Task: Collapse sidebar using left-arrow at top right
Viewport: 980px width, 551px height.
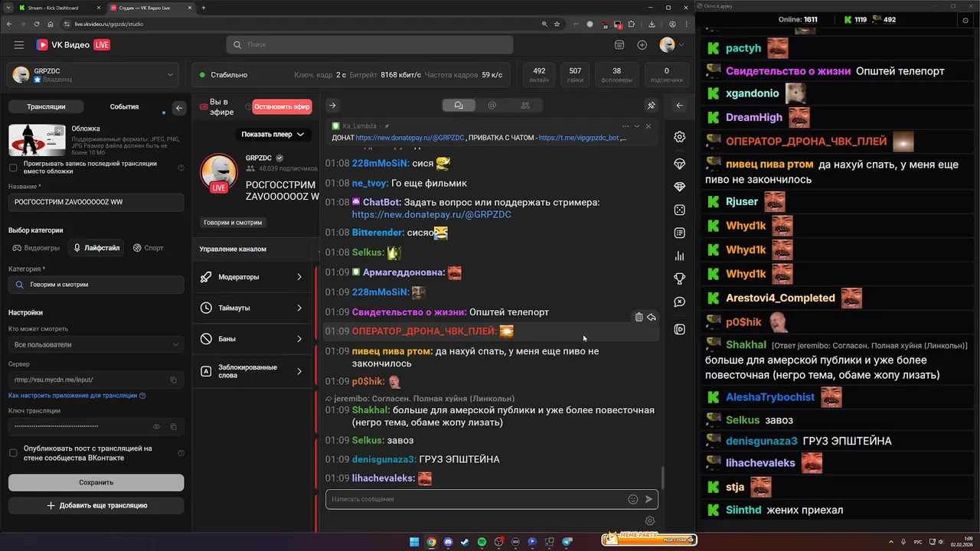Action: 679,106
